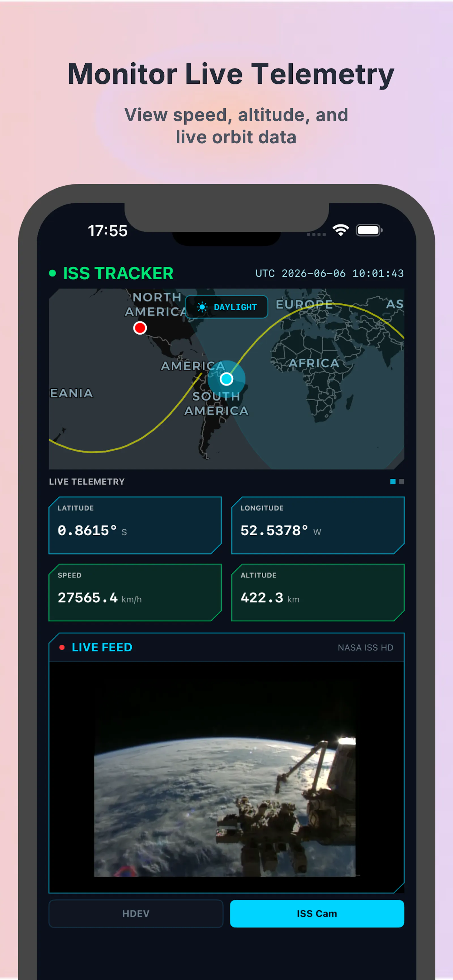Tap the green status dot beside ISS TRACKER

tap(52, 273)
